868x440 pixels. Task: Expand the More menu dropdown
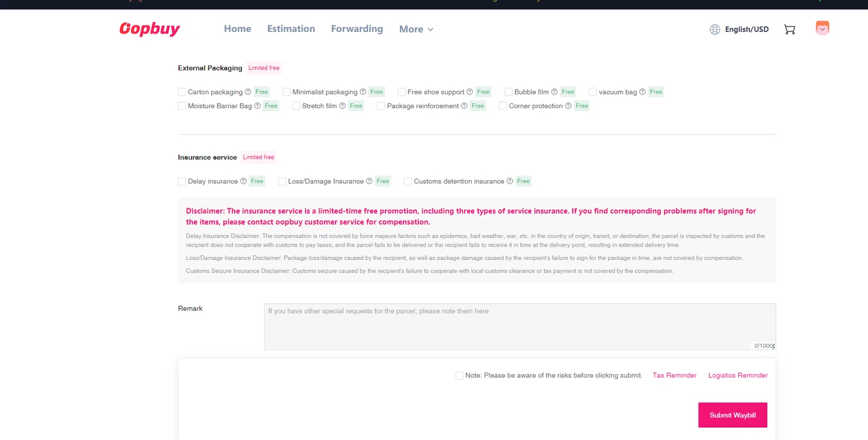pyautogui.click(x=416, y=29)
